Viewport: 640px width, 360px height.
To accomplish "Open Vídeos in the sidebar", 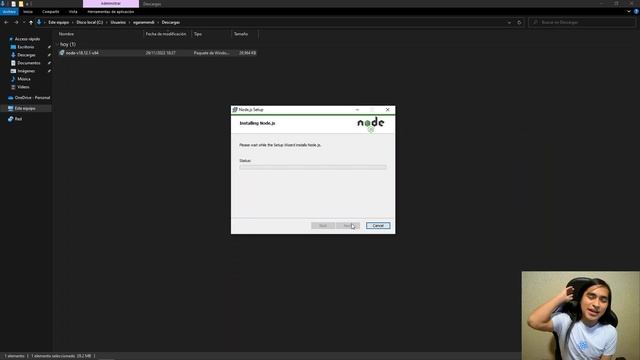I will (23, 87).
